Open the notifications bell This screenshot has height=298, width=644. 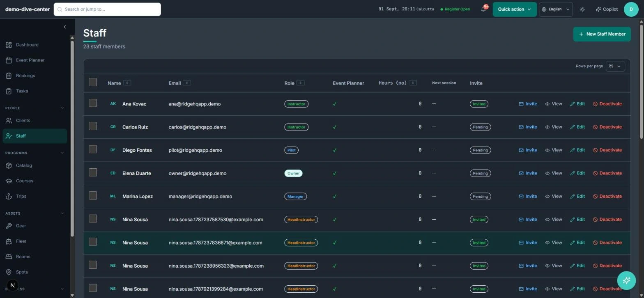pyautogui.click(x=483, y=9)
